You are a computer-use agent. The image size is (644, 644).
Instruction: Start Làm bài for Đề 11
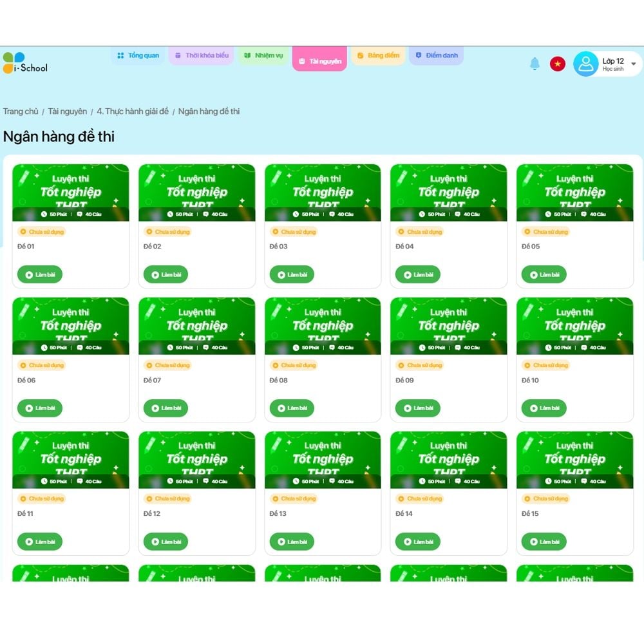click(40, 542)
